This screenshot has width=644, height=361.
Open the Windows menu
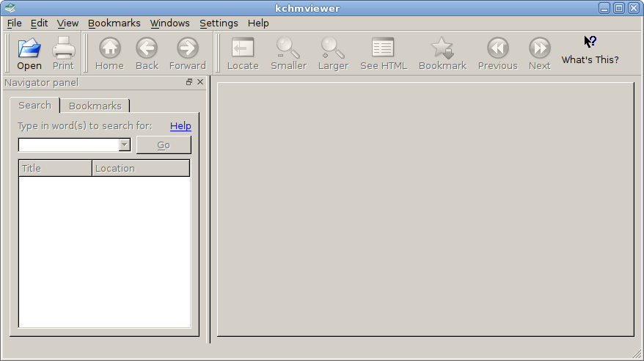click(170, 23)
